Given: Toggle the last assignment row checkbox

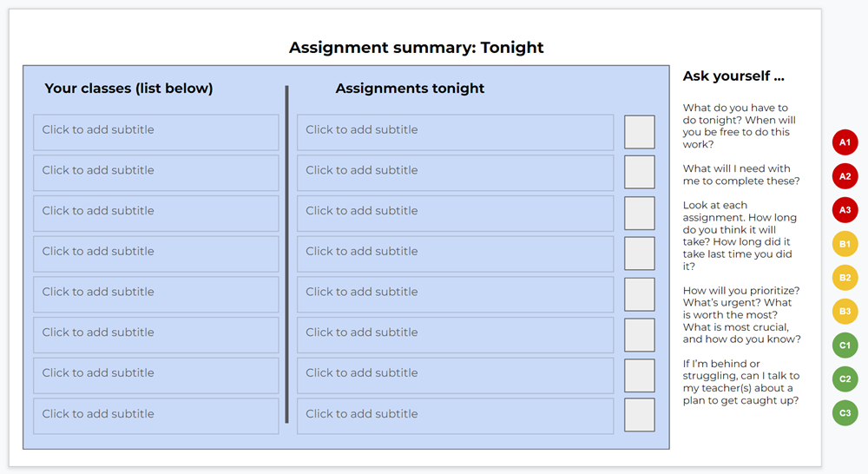Looking at the screenshot, I should (640, 415).
